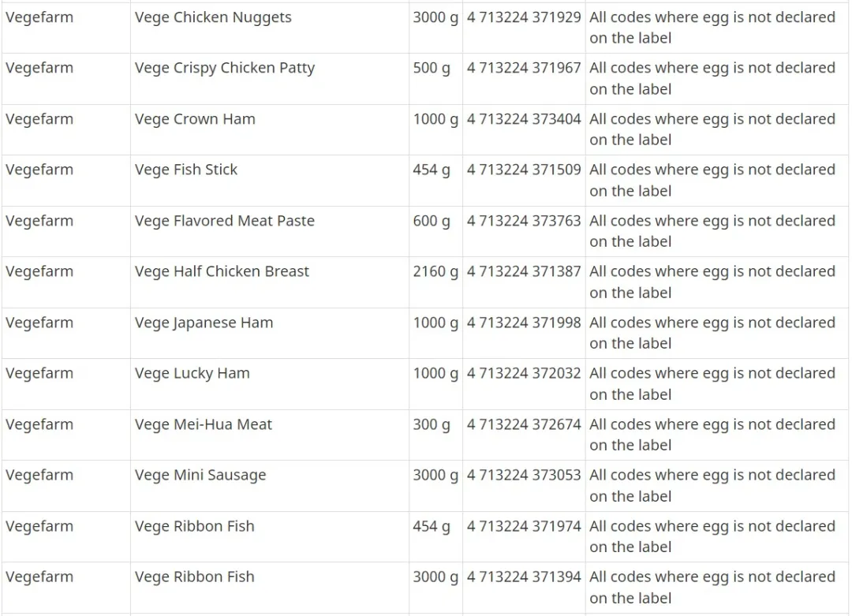This screenshot has height=616, width=852.
Task: Select the Vege Chicken Nuggets product name
Action: [x=213, y=17]
